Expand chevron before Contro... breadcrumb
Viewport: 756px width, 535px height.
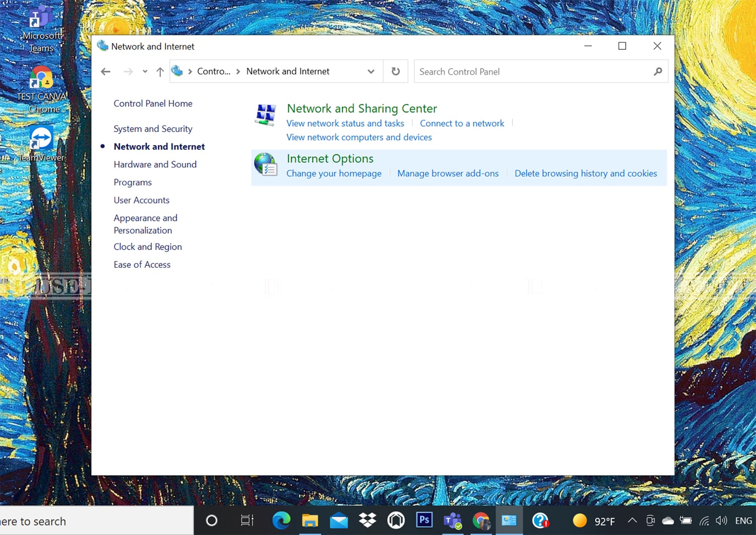[190, 72]
